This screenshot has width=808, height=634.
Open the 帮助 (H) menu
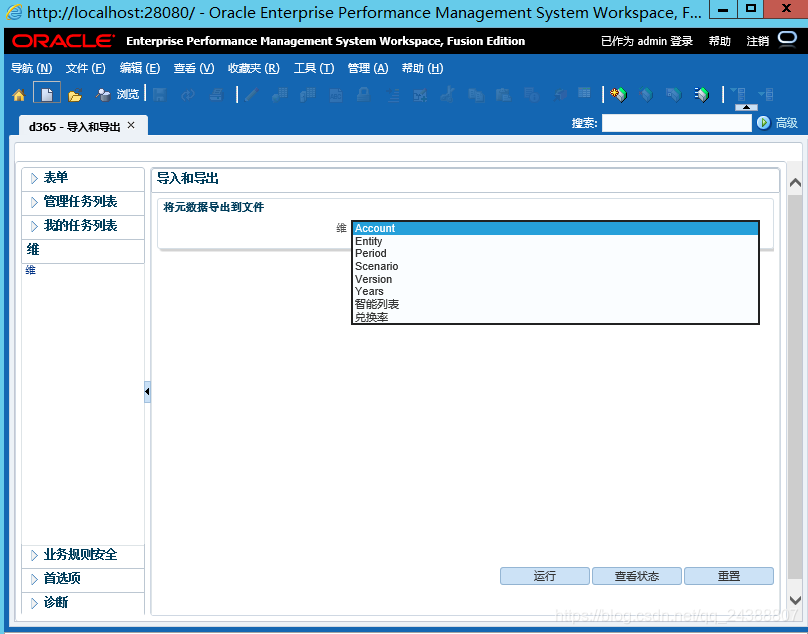click(x=422, y=68)
